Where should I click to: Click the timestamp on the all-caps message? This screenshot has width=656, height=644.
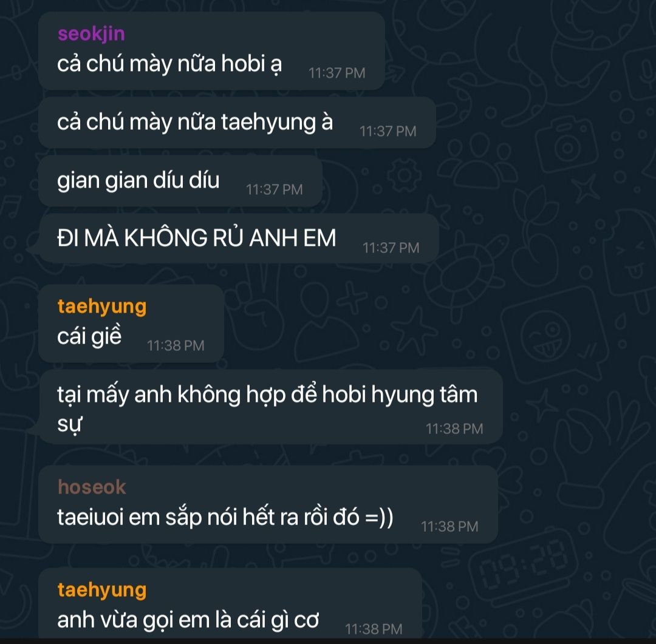coord(391,248)
